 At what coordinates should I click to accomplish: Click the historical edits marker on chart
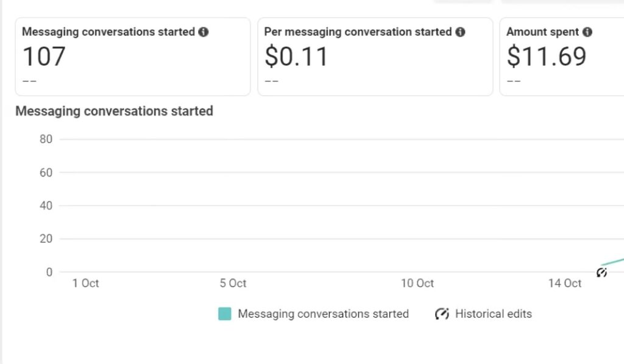click(601, 272)
